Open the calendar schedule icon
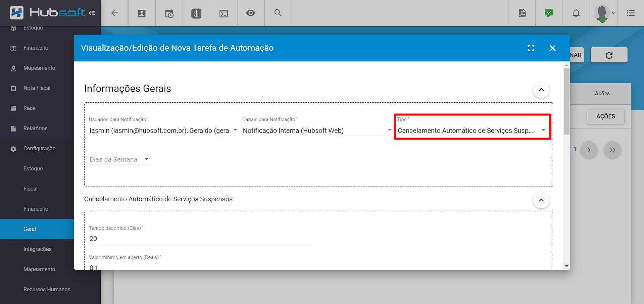Screen dimensions: 644x304 [x=169, y=13]
